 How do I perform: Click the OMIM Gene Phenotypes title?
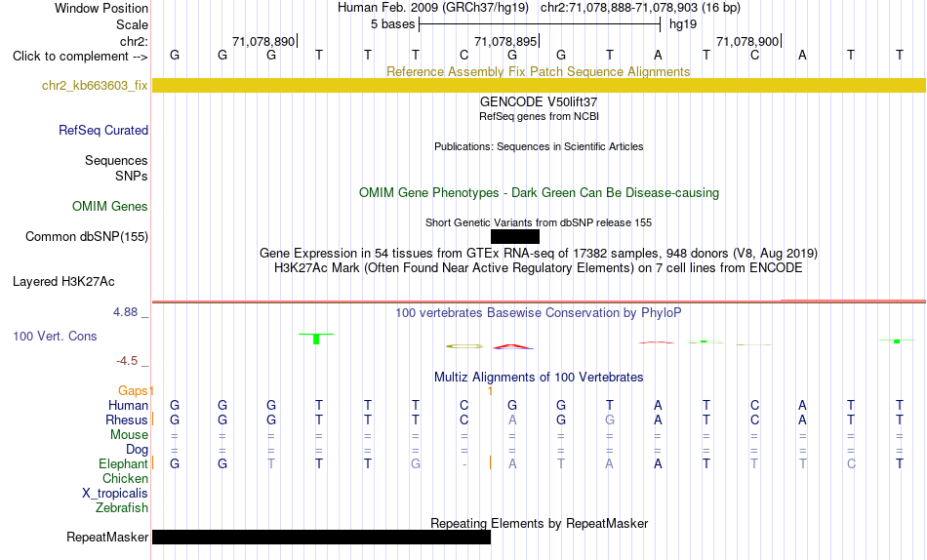point(539,193)
